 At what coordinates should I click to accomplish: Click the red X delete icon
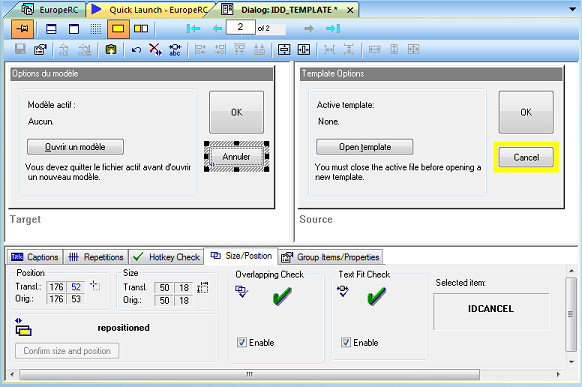click(x=155, y=49)
